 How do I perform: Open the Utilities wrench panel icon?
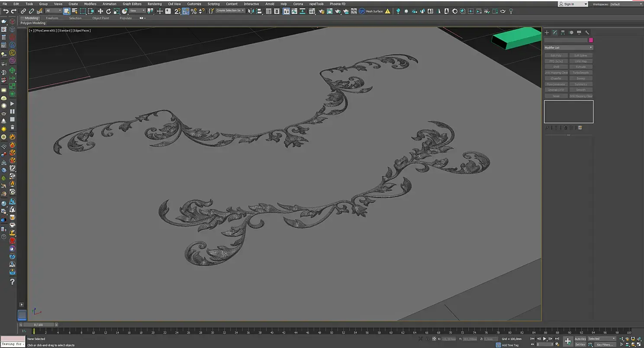click(587, 33)
